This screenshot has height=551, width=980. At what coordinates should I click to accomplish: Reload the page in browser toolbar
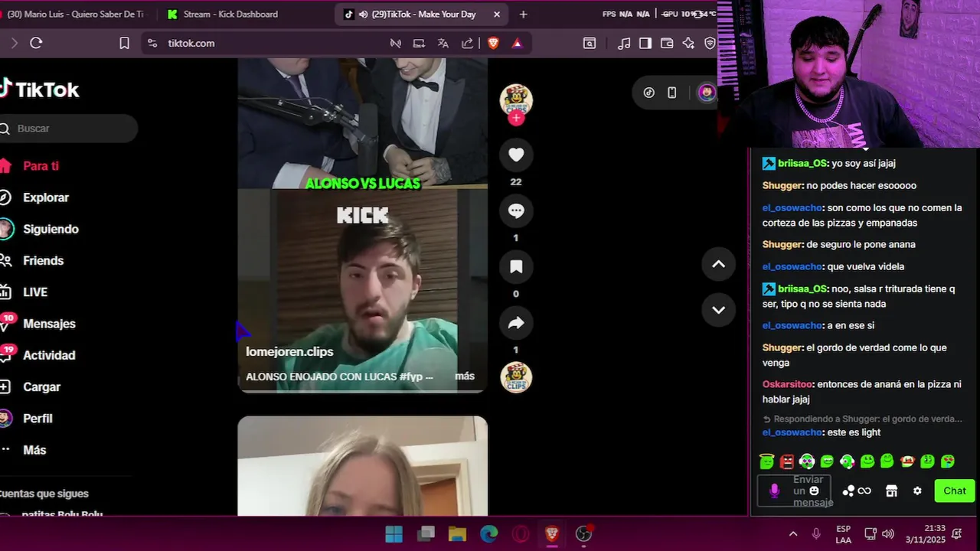pos(36,44)
